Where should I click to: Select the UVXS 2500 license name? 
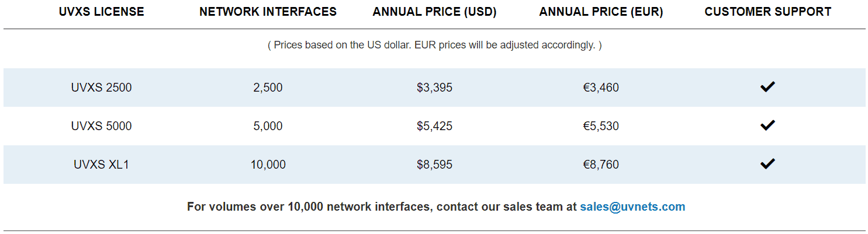(x=102, y=88)
